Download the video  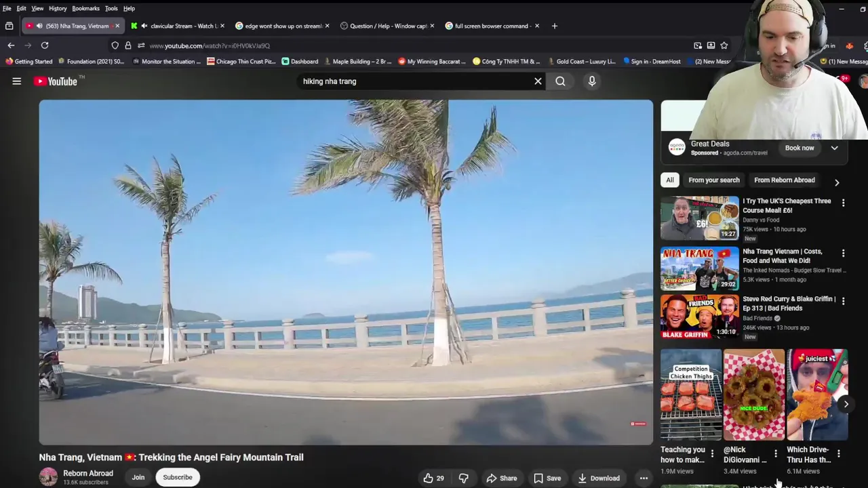click(599, 478)
